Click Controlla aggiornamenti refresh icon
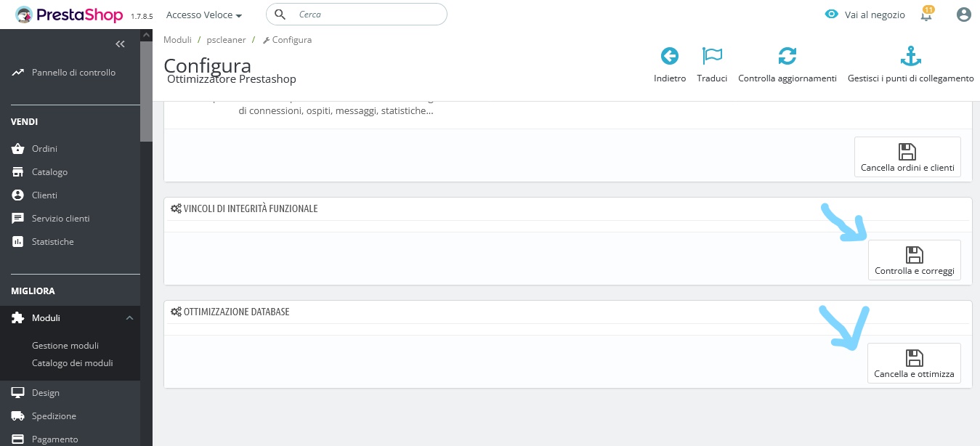 pyautogui.click(x=787, y=56)
